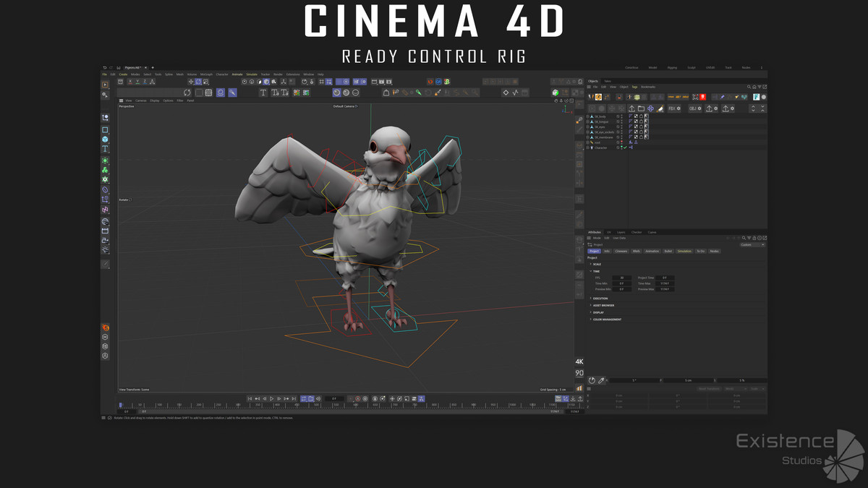Click the Simulation button in Project attributes

pyautogui.click(x=684, y=251)
